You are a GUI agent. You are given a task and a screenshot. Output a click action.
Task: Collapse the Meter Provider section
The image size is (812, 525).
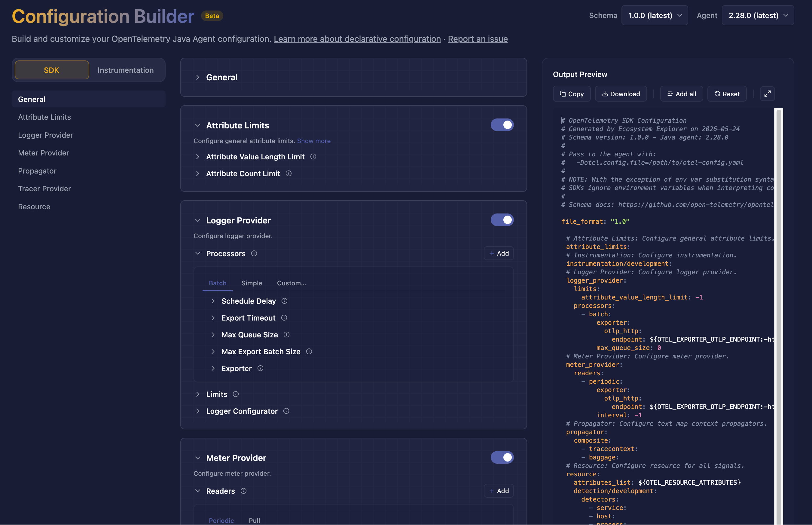click(198, 458)
